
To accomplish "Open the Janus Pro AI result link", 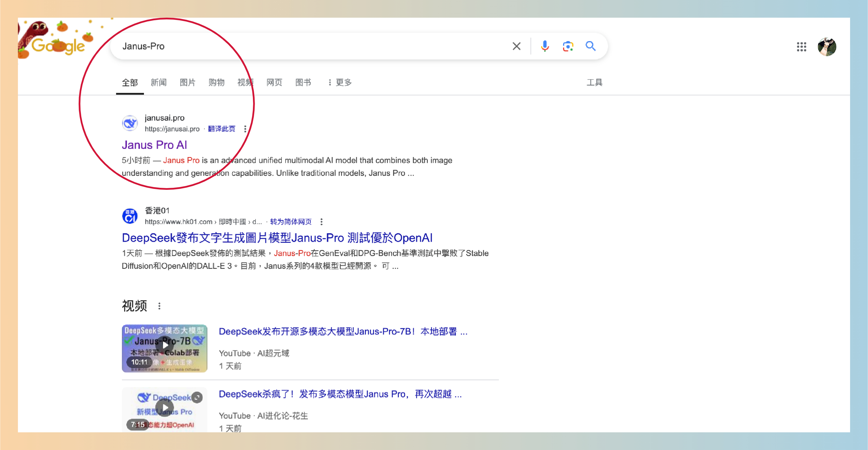I will (154, 145).
